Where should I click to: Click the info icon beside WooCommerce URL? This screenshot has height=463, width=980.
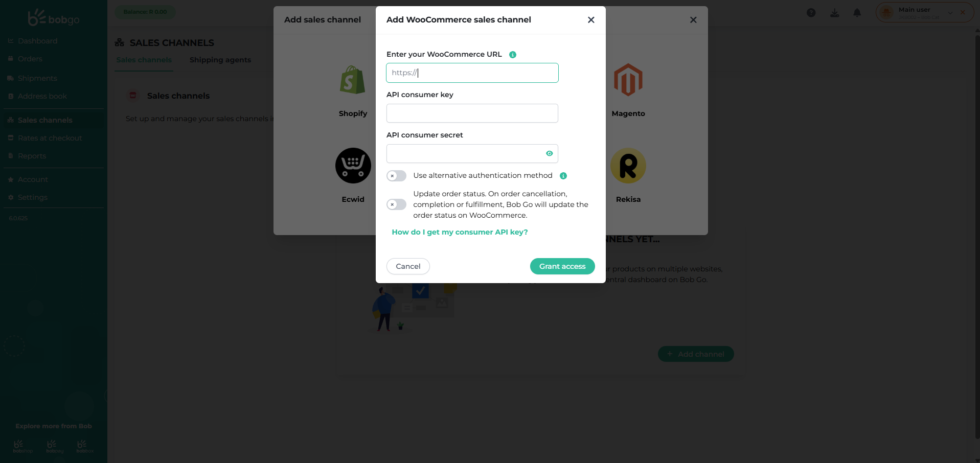(x=513, y=55)
